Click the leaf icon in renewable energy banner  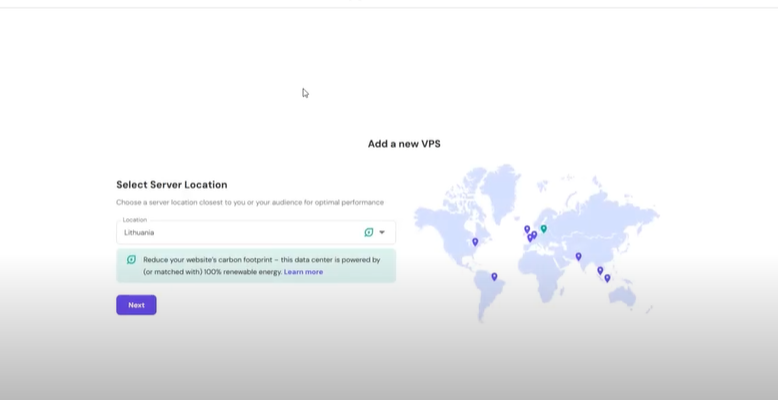click(x=131, y=260)
